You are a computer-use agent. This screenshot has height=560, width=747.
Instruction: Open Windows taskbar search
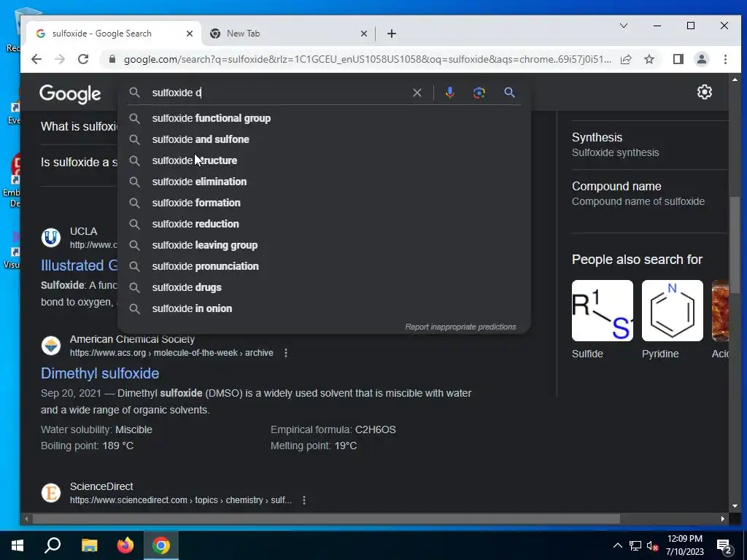coord(53,545)
